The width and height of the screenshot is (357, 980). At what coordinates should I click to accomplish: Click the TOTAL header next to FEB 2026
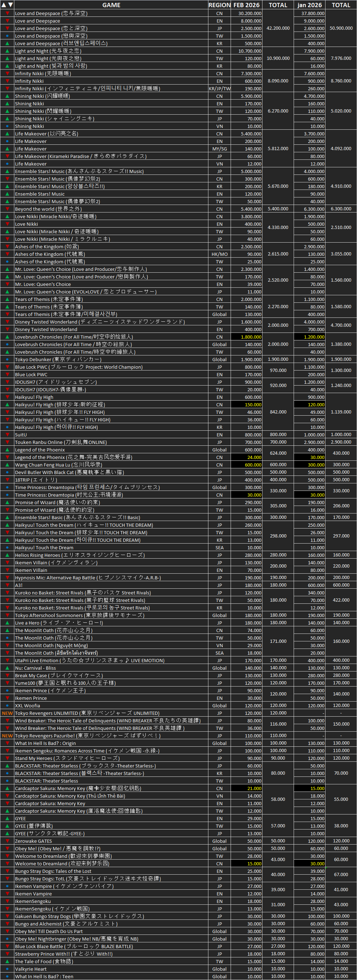[278, 5]
